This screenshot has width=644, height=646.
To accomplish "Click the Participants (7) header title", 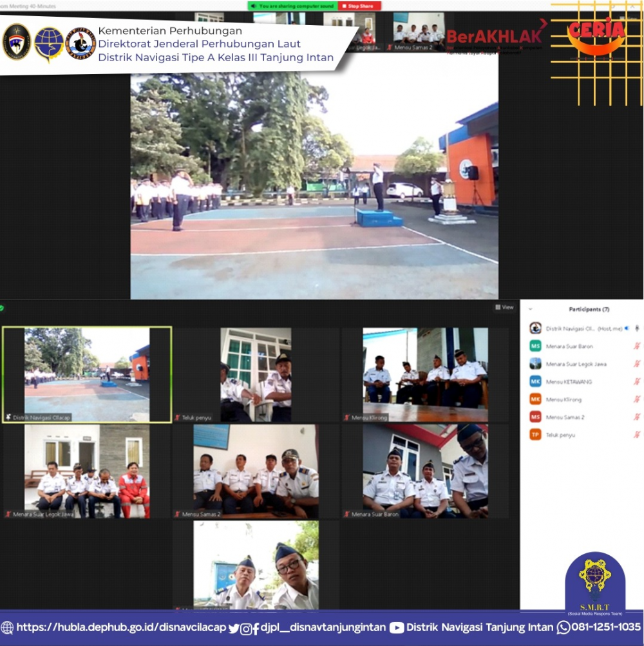I will coord(589,309).
